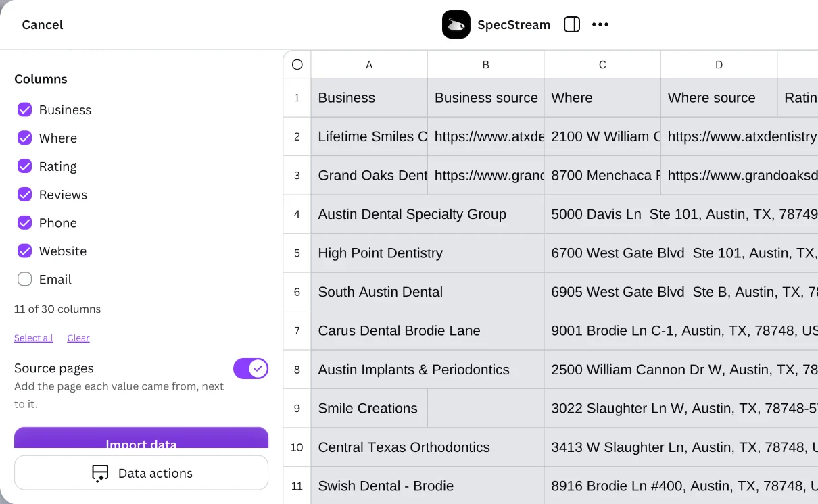Image resolution: width=818 pixels, height=504 pixels.
Task: Click the Clear link
Action: 78,338
